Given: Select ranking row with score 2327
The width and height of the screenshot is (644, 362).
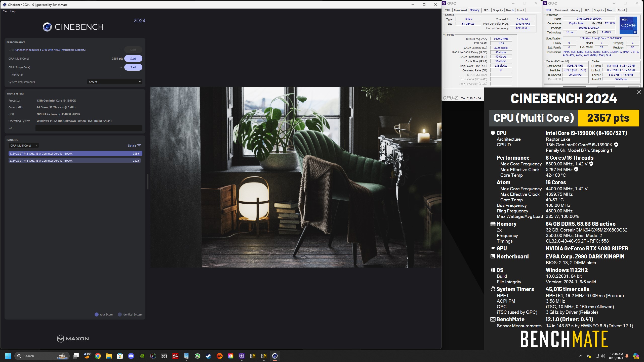Looking at the screenshot, I should [x=74, y=160].
